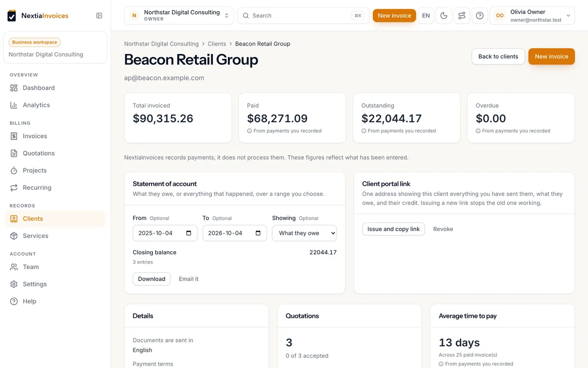Open the Analytics bar chart icon
Image resolution: width=588 pixels, height=368 pixels.
point(14,105)
